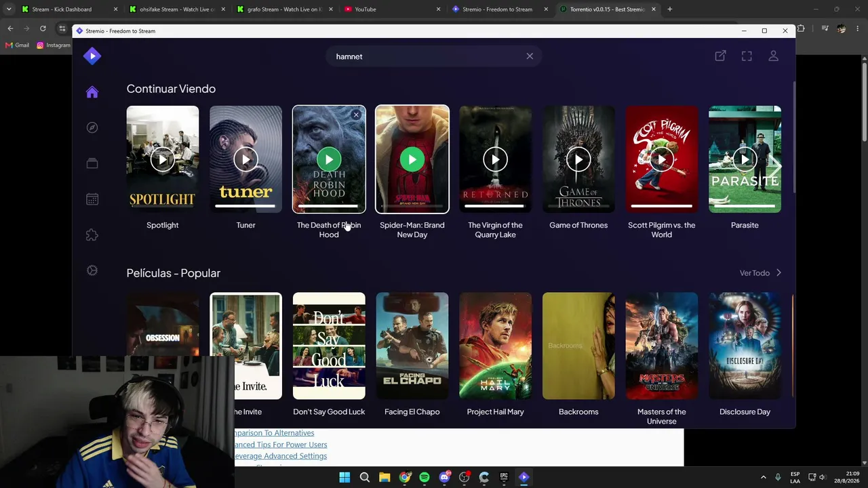Play Game of Thrones from Continuar Viendo
Viewport: 868px width, 488px height.
[x=578, y=159]
